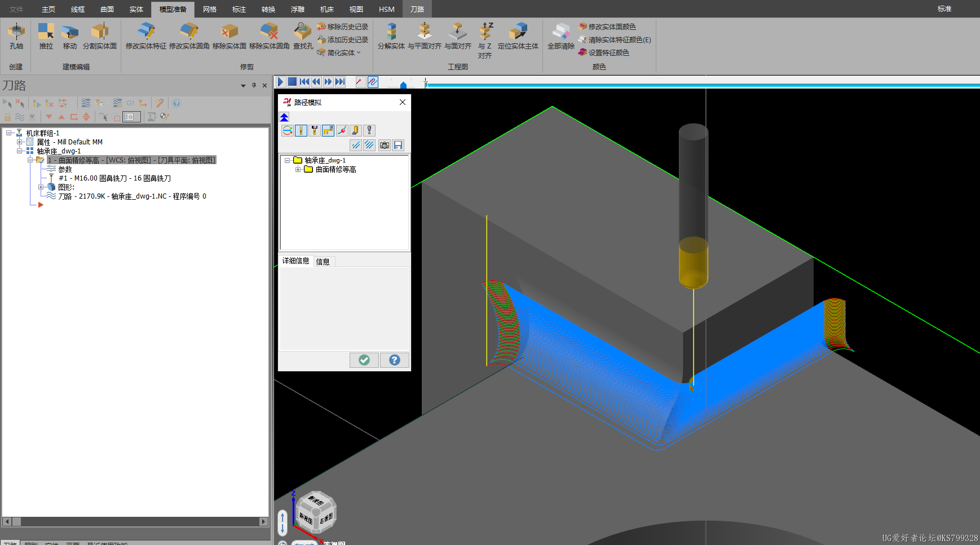Click 移除实体圆角 remove solid fillet
980x545 pixels.
tap(270, 37)
